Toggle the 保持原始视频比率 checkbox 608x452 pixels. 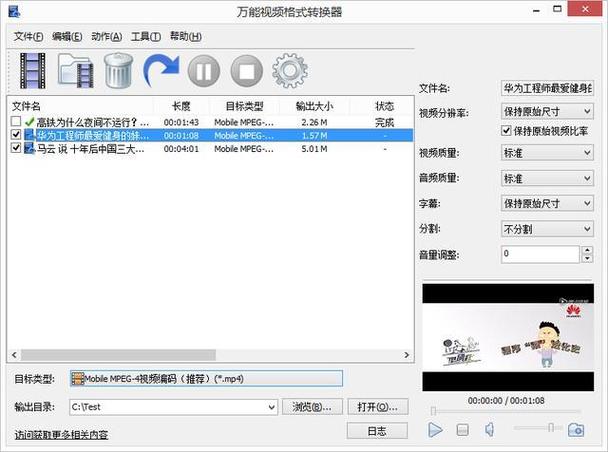point(506,131)
